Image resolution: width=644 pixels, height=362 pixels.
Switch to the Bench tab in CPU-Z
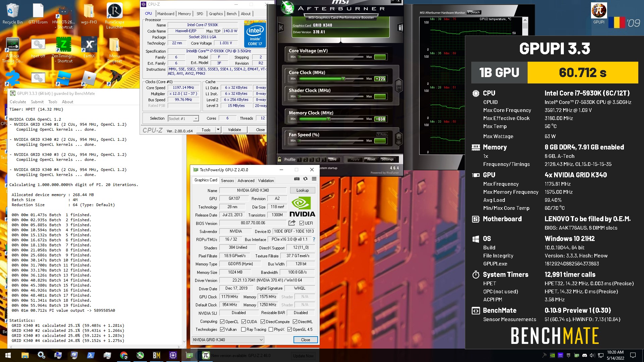(231, 14)
